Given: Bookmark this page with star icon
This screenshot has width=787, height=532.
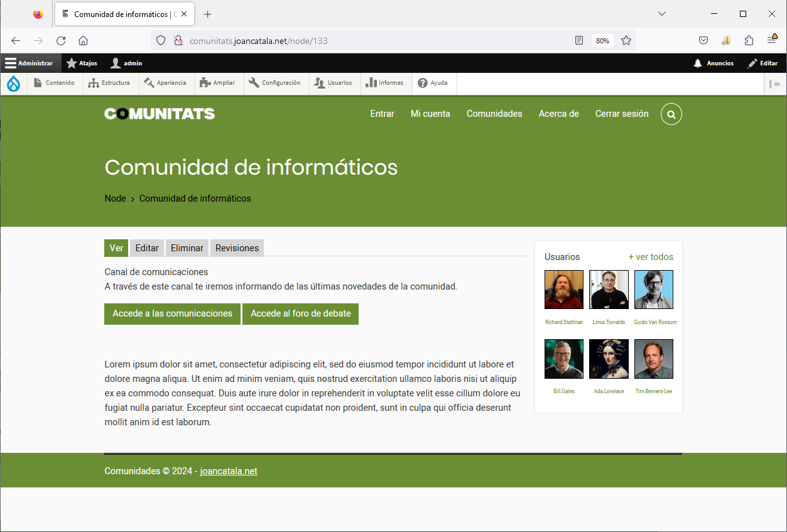Looking at the screenshot, I should (x=626, y=41).
